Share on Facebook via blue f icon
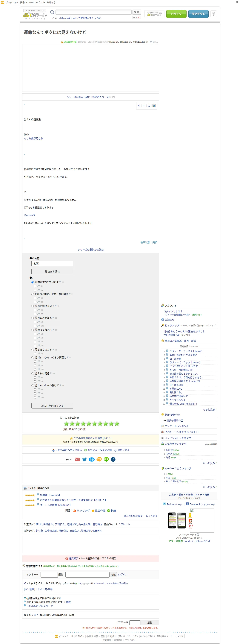Viewport: 240px width, 644px height. pyautogui.click(x=113, y=459)
